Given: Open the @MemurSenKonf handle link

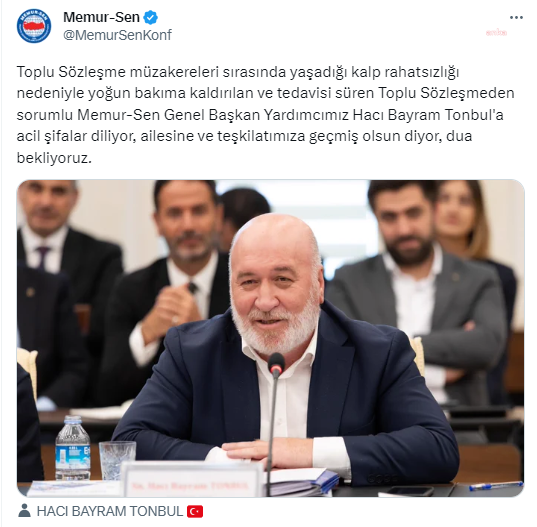Looking at the screenshot, I should pyautogui.click(x=117, y=35).
